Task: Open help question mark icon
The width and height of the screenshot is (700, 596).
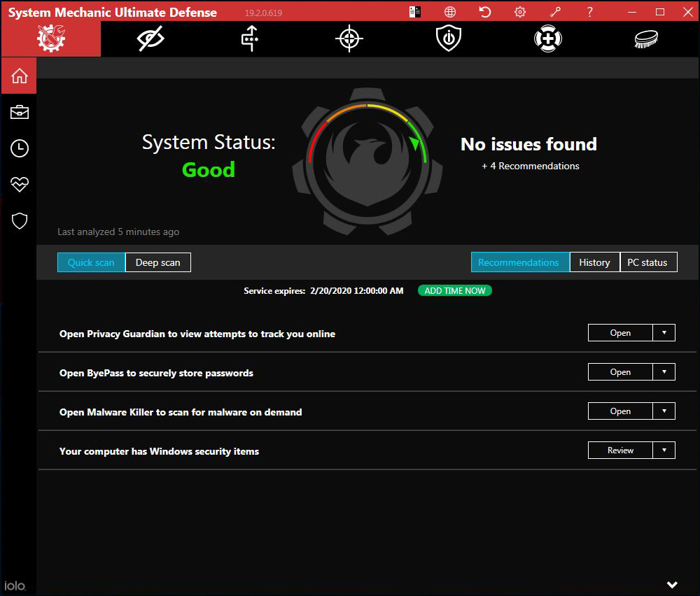Action: tap(589, 12)
